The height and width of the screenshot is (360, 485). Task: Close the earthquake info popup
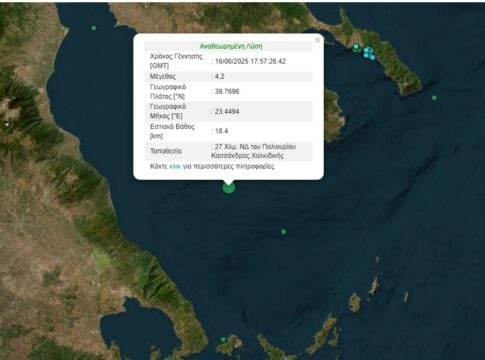click(x=317, y=40)
